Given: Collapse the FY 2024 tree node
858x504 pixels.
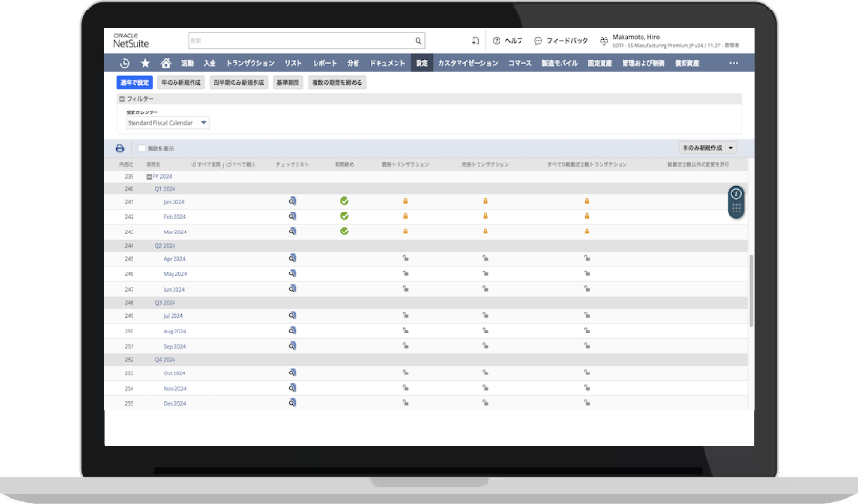Looking at the screenshot, I should [x=149, y=177].
